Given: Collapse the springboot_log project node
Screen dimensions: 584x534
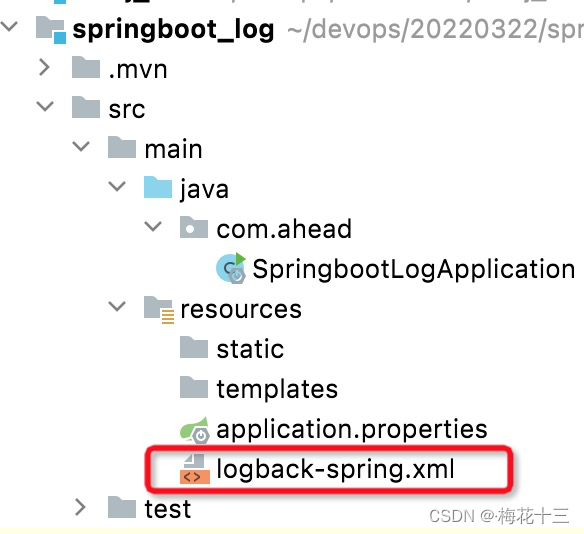Looking at the screenshot, I should pos(9,27).
